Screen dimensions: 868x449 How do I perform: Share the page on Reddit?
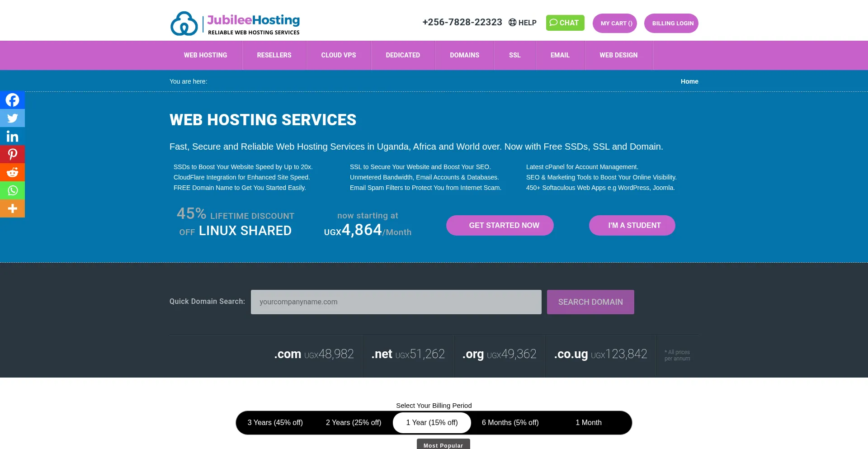(12, 172)
